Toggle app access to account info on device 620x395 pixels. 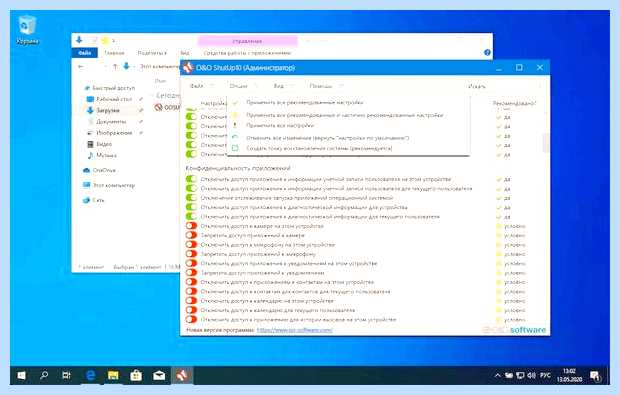[x=191, y=179]
